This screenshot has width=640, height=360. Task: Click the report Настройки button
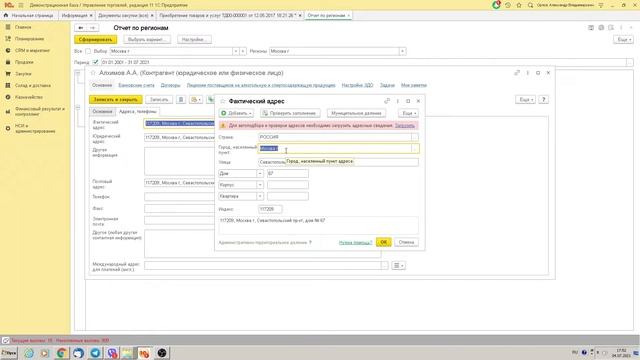coord(194,40)
